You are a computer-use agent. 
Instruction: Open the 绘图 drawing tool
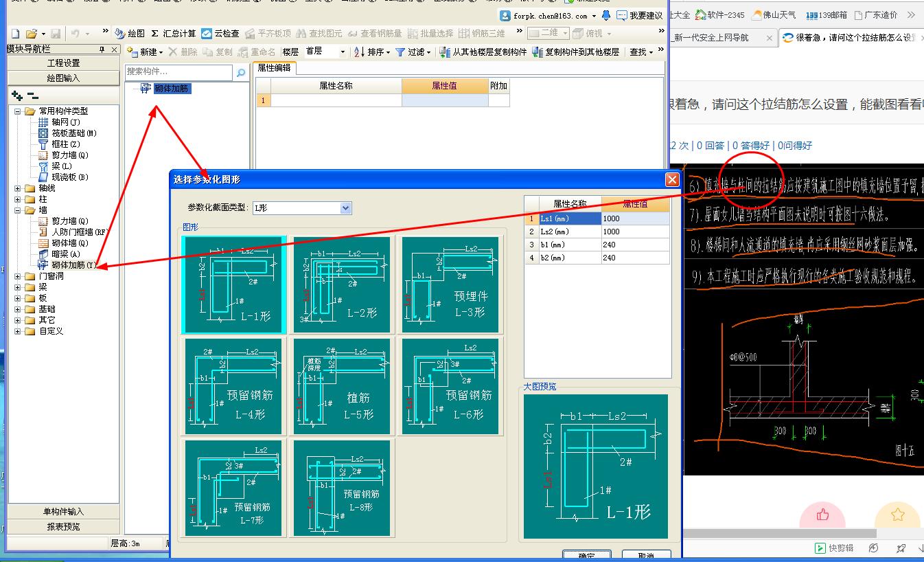130,33
